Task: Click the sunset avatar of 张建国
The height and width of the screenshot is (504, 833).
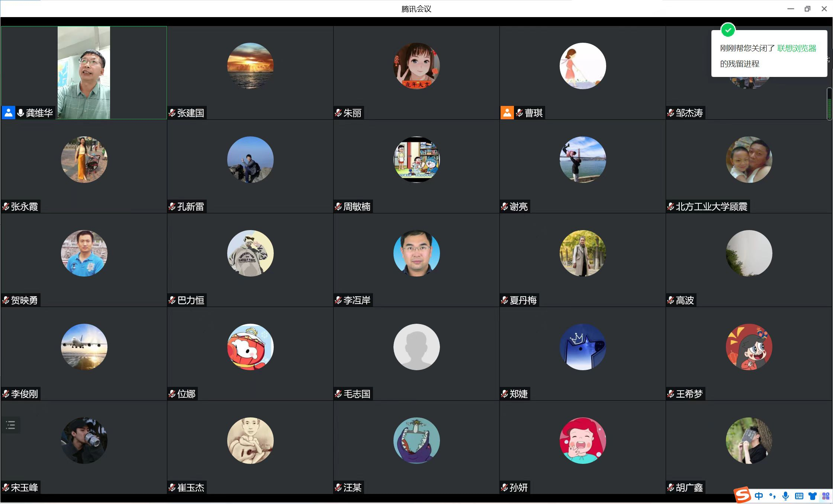Action: (x=250, y=66)
